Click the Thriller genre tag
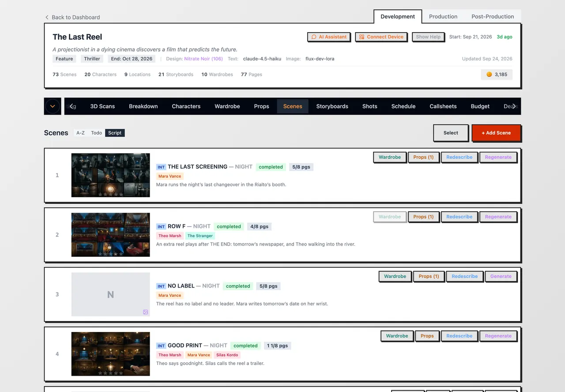Image resolution: width=565 pixels, height=392 pixels. point(92,59)
